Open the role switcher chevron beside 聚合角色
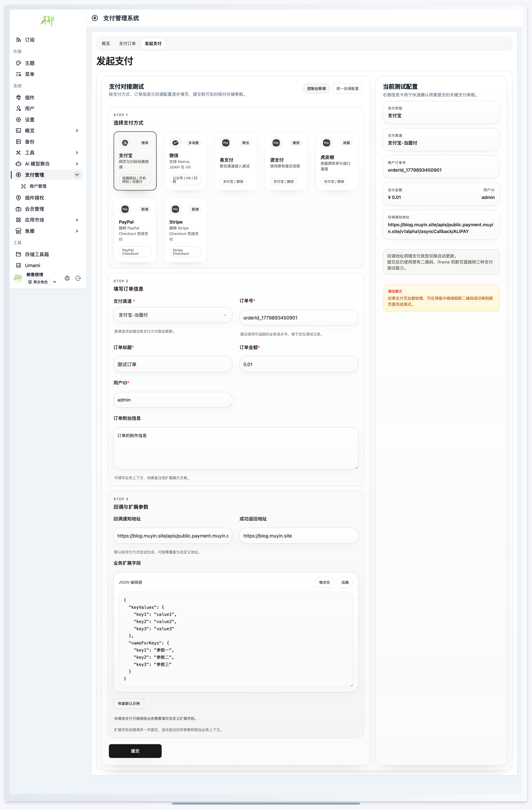Screen dimensions: 532x810 click(x=55, y=282)
